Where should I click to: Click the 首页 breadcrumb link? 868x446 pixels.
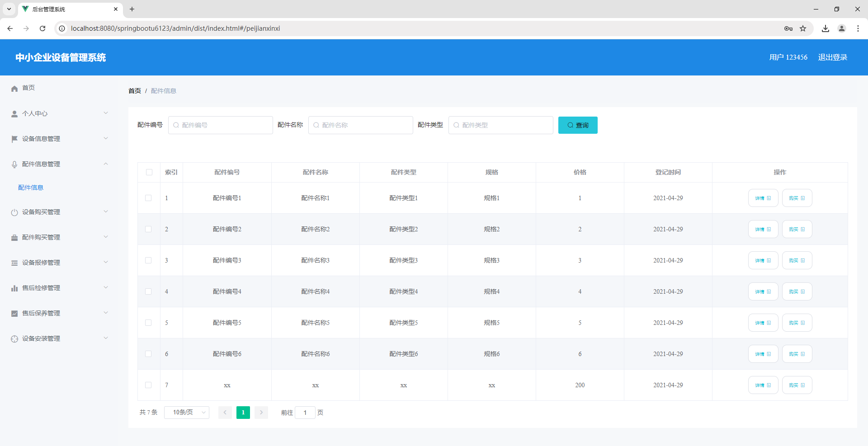coord(134,90)
